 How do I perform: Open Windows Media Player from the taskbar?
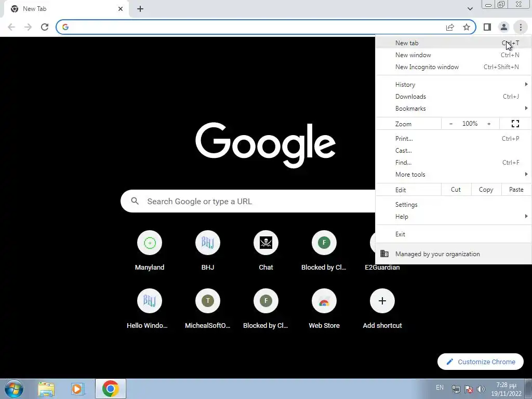click(x=77, y=389)
